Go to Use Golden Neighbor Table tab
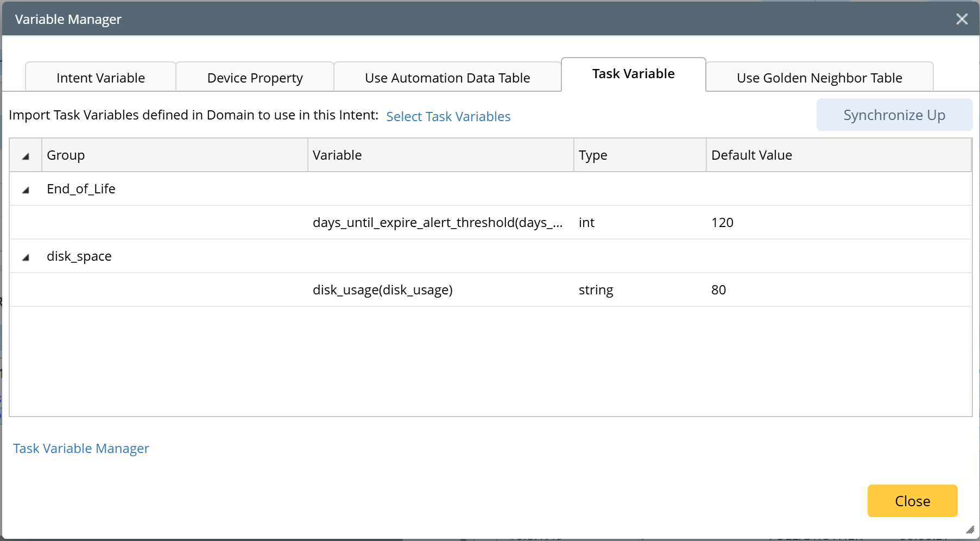This screenshot has height=541, width=980. [819, 78]
